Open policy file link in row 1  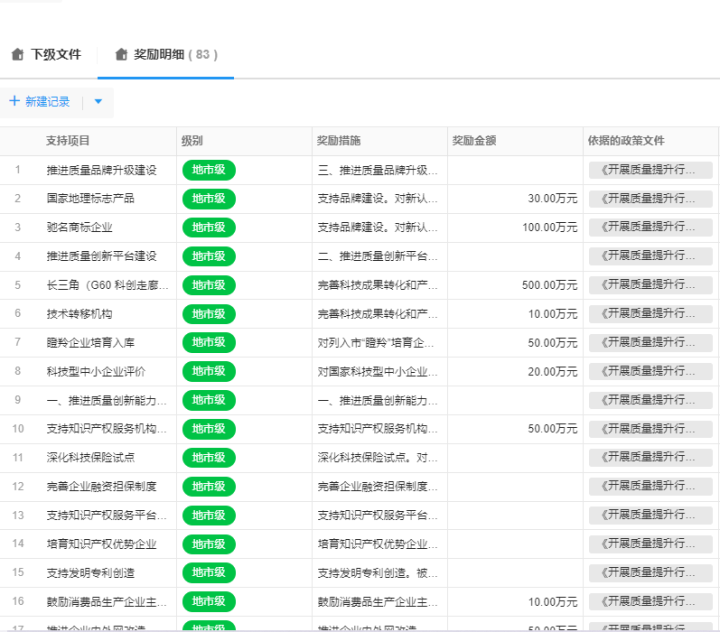tap(651, 170)
